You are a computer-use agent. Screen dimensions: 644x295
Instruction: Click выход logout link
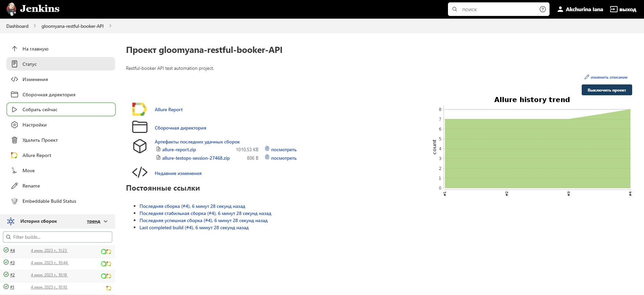pos(627,9)
